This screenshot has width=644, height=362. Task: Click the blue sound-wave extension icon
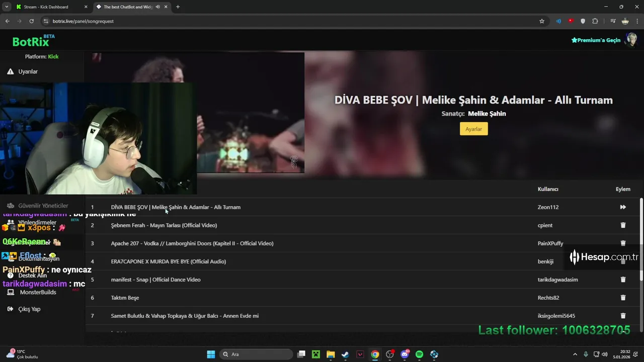click(x=558, y=21)
